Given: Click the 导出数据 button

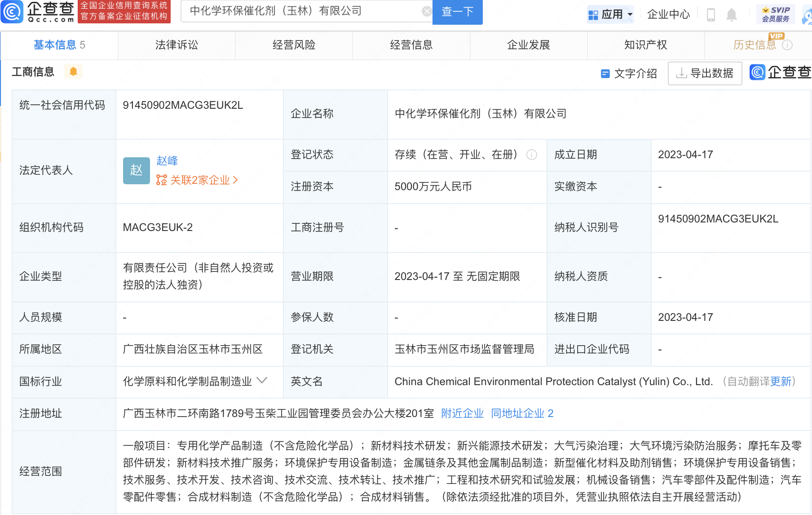Looking at the screenshot, I should tap(705, 73).
